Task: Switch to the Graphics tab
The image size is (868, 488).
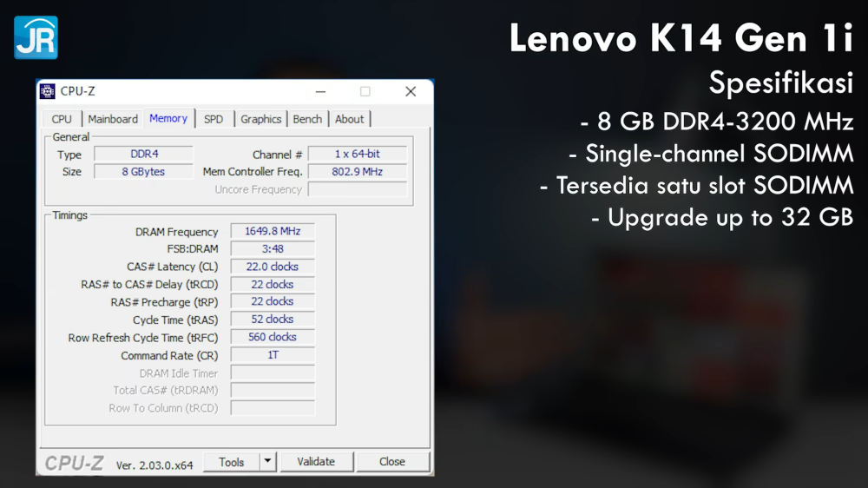Action: [260, 119]
